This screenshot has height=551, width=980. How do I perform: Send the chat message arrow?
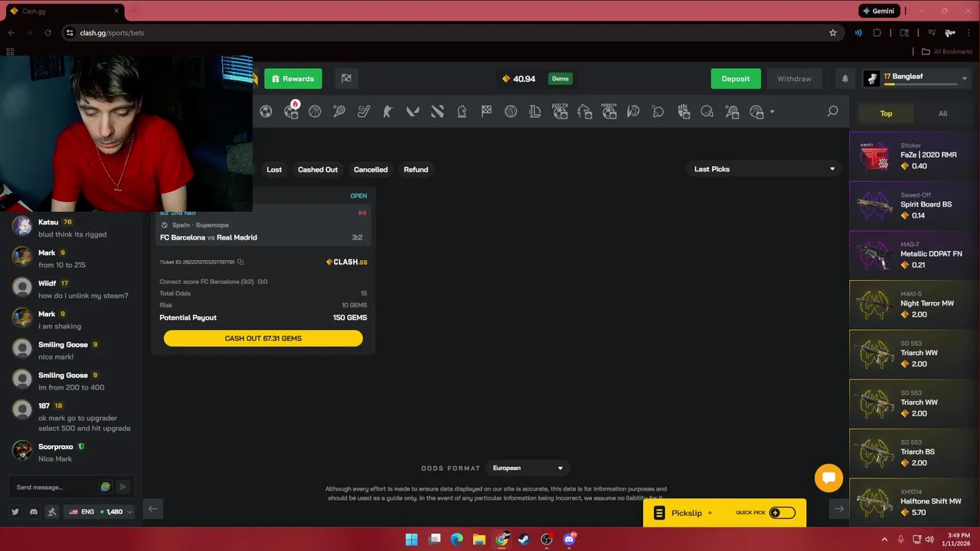tap(122, 487)
